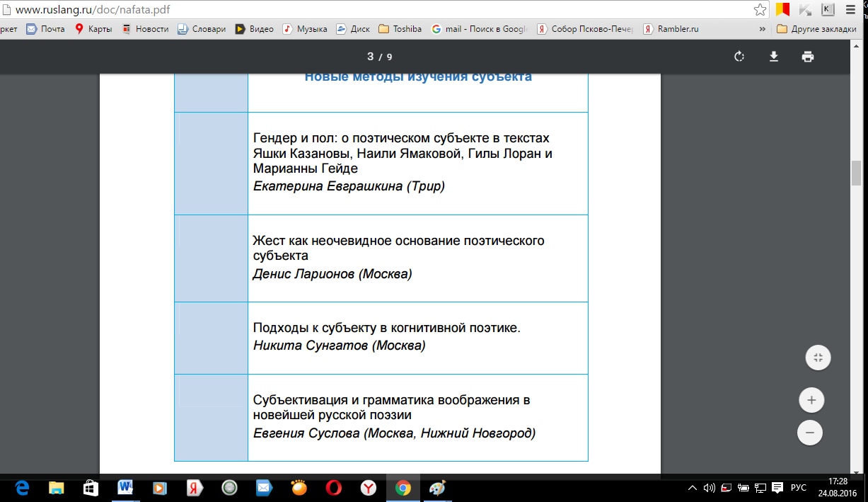Click the text 'Никита Сунгатов (Москва)'
The height and width of the screenshot is (502, 868).
339,346
